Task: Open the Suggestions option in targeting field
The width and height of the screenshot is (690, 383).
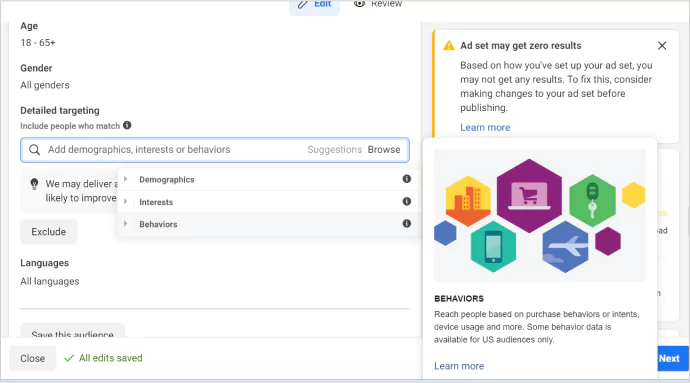Action: [x=334, y=150]
